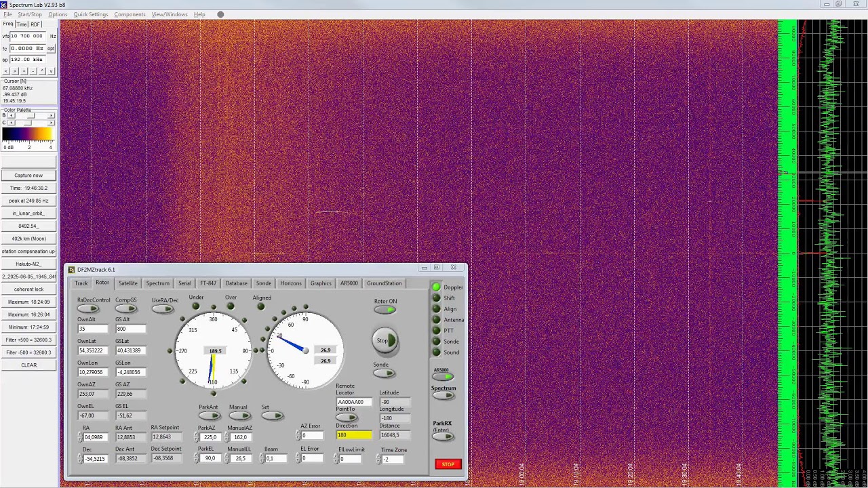Screen dimensions: 868x488
Task: Toggle the Sonde switch below Stop knob
Action: (x=384, y=373)
